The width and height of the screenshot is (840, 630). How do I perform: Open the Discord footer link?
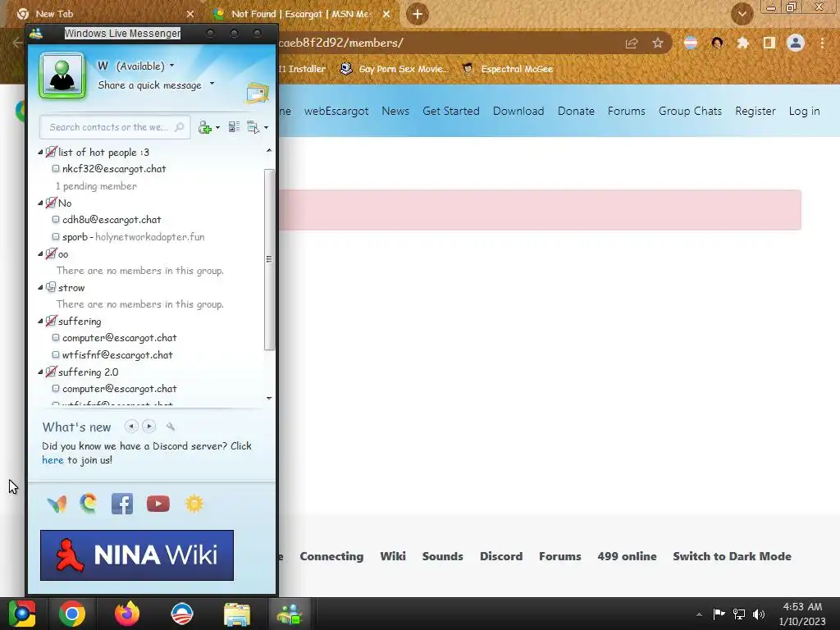point(501,556)
